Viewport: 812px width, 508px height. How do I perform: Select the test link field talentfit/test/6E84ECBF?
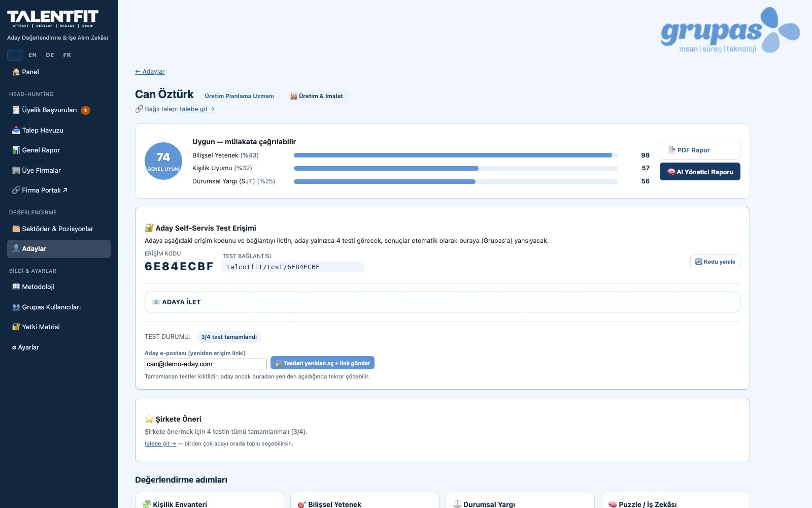293,267
